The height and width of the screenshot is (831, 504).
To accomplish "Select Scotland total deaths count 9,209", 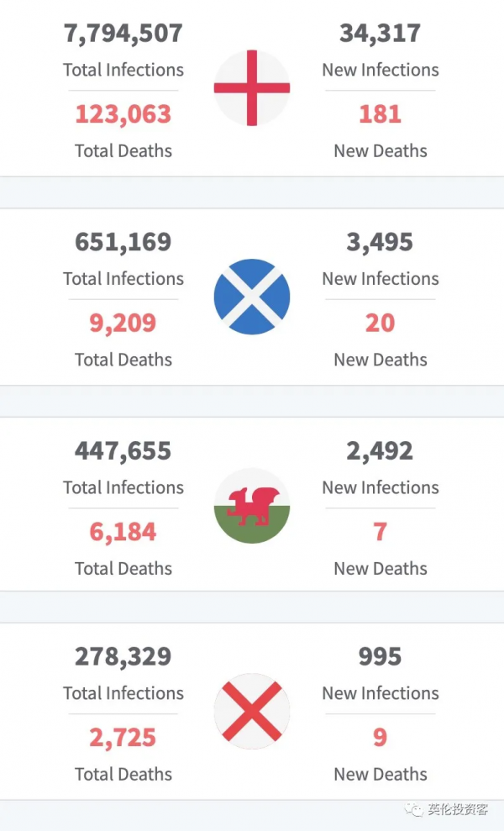I will [x=123, y=323].
